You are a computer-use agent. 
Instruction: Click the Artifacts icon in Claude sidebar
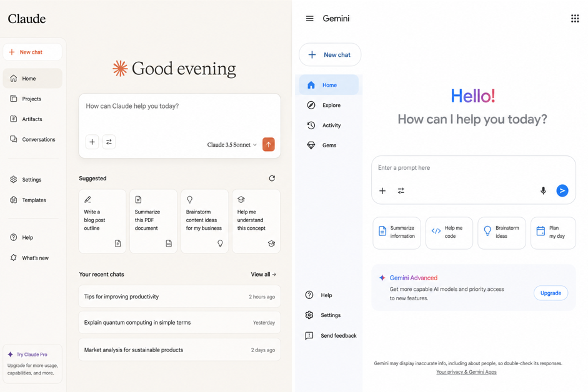tap(14, 119)
